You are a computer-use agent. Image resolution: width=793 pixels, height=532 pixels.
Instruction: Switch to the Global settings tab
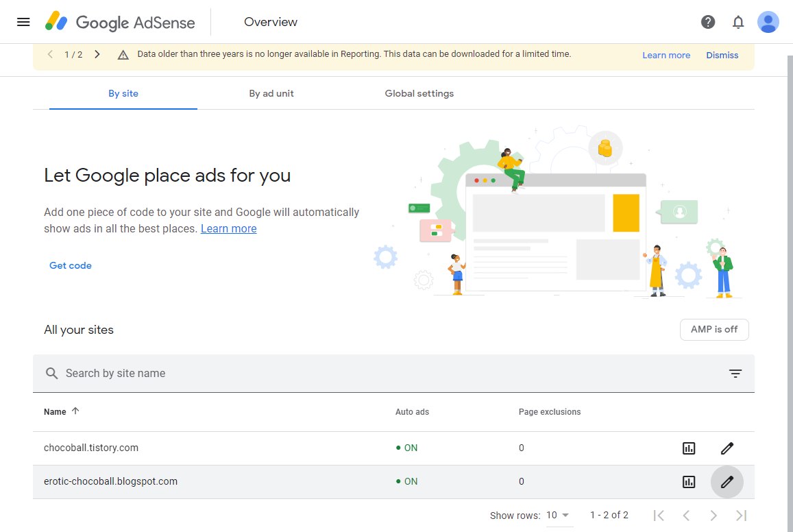coord(419,93)
